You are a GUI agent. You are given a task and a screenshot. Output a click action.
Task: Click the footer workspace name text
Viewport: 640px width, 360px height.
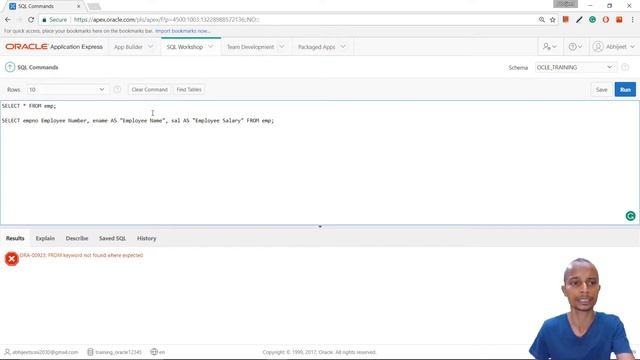point(118,352)
